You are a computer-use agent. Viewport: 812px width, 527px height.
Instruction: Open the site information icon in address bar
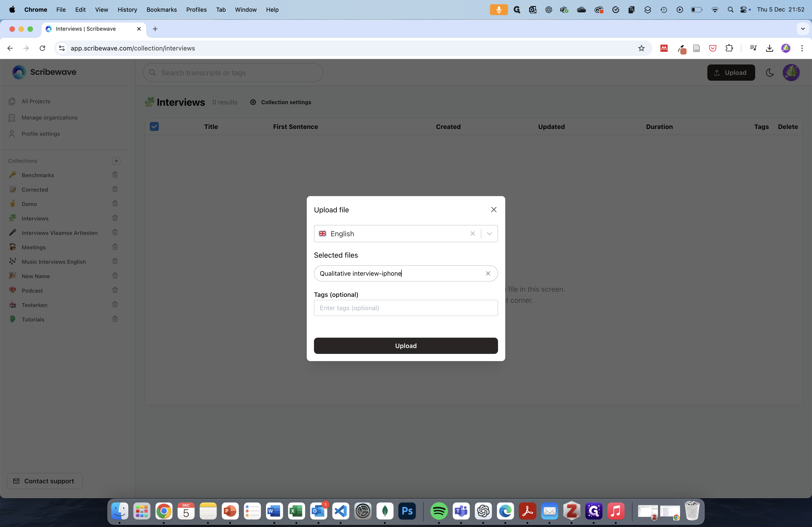pos(62,48)
